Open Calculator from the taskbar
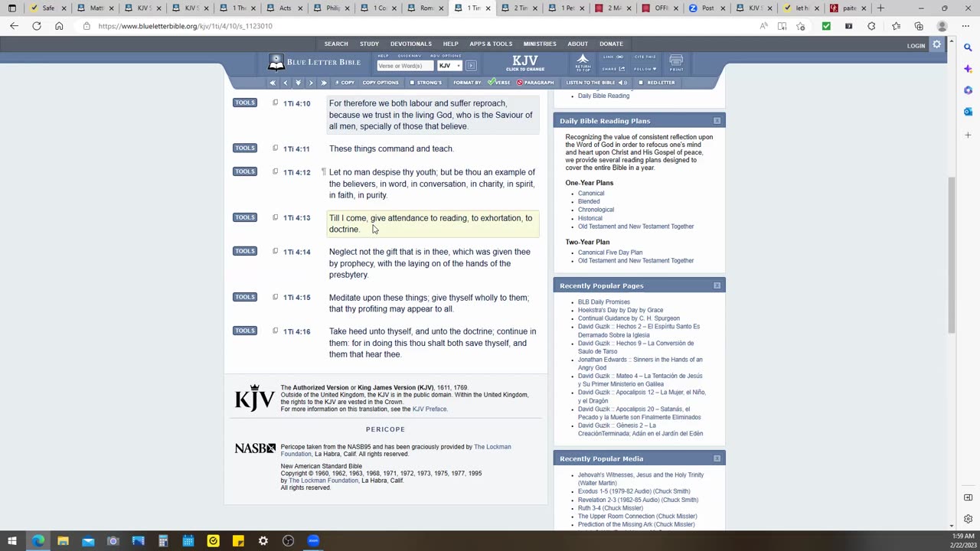This screenshot has height=551, width=980. (x=163, y=541)
